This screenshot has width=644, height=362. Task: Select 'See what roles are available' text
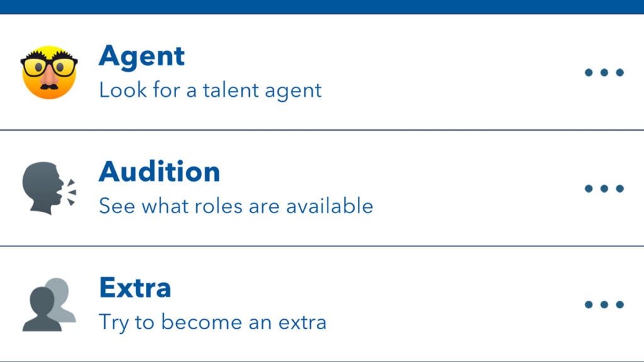point(235,206)
